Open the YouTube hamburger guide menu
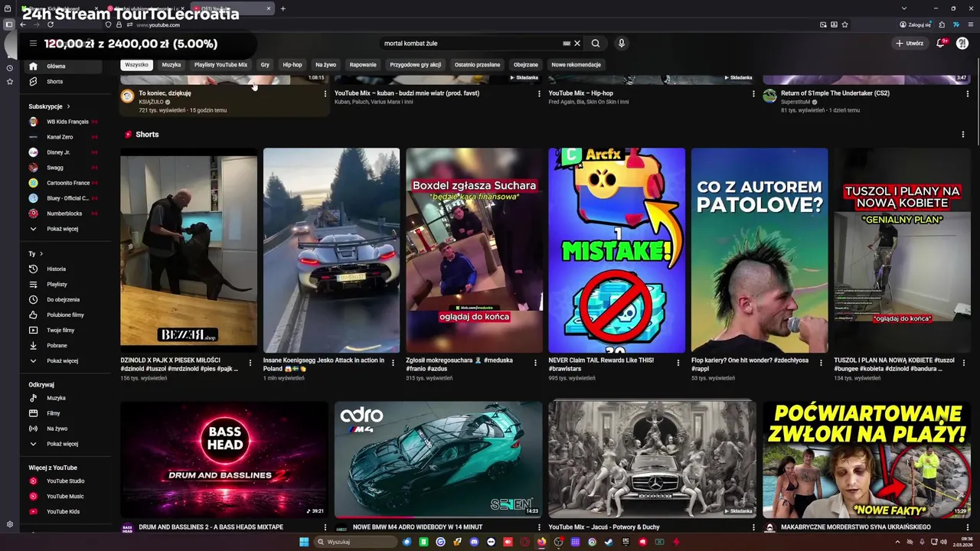This screenshot has width=980, height=551. click(x=33, y=44)
